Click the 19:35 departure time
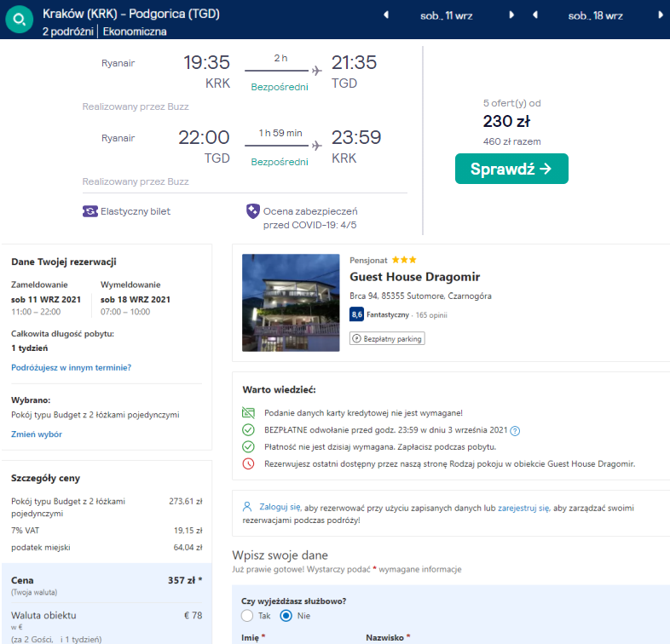The image size is (670, 644). click(x=206, y=62)
